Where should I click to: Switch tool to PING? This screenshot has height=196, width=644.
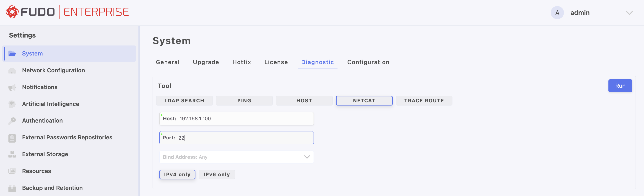click(244, 101)
